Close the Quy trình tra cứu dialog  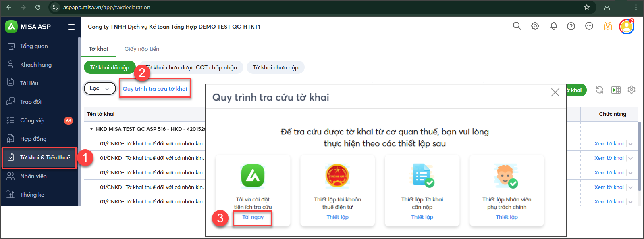[555, 92]
